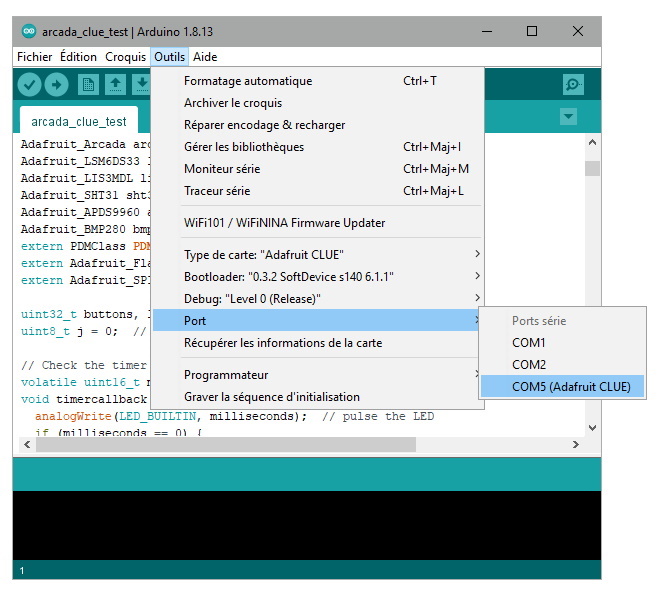Click the Upload arrow button

click(x=56, y=85)
